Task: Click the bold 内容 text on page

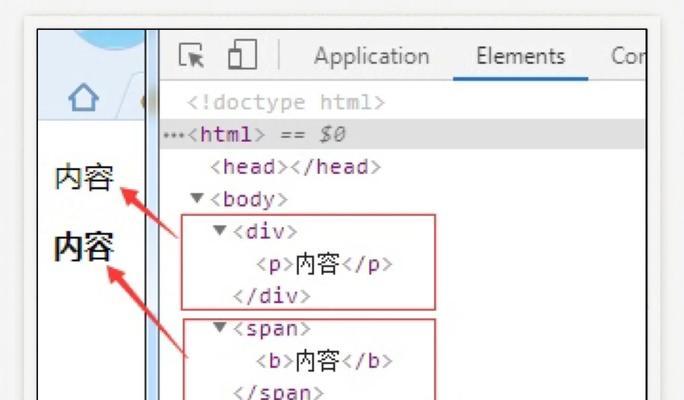Action: click(x=84, y=246)
